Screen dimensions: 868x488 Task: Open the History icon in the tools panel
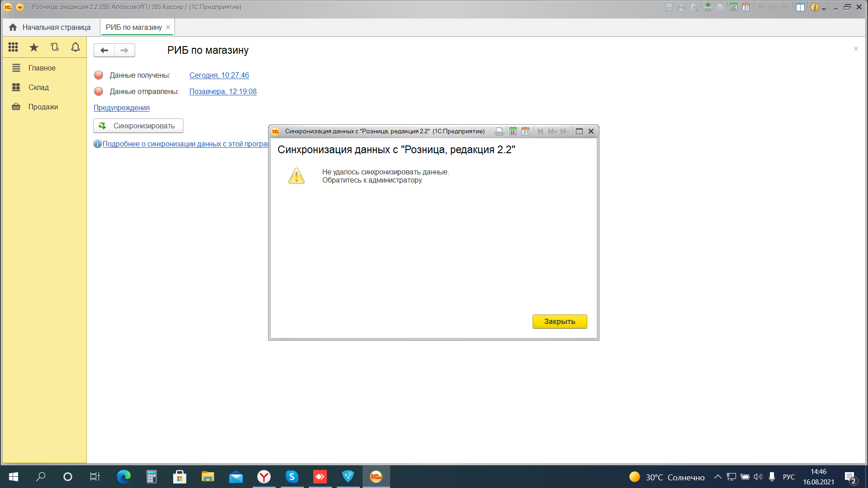(x=55, y=47)
